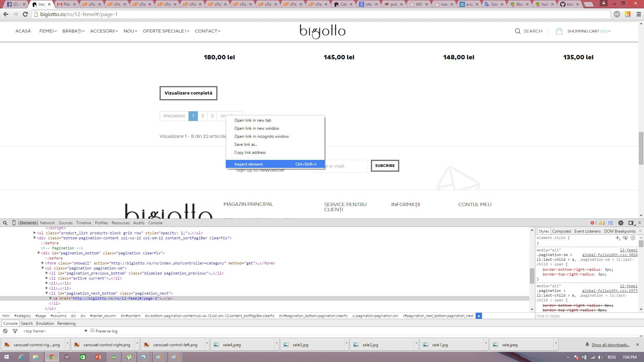Click the DevTools dock side icon
The width and height of the screenshot is (644, 362).
(x=631, y=223)
